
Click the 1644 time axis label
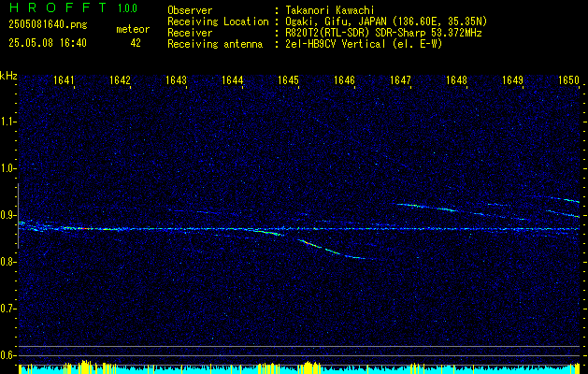[x=233, y=79]
